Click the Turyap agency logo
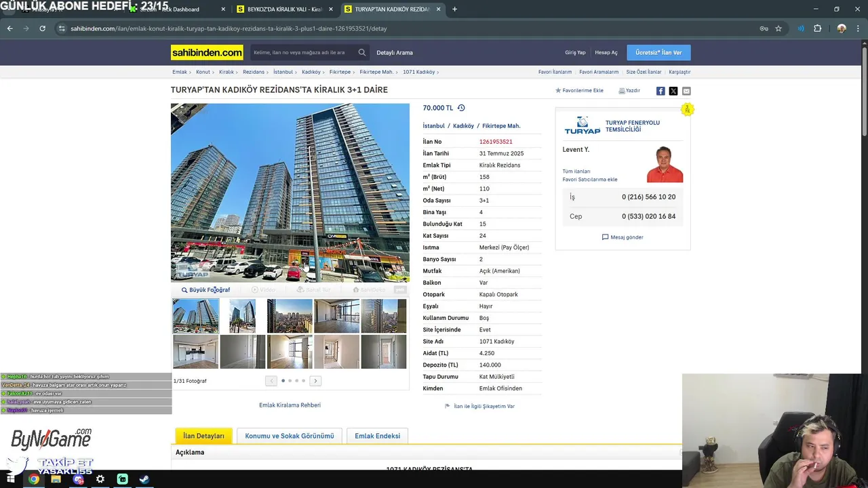The image size is (868, 488). [583, 125]
